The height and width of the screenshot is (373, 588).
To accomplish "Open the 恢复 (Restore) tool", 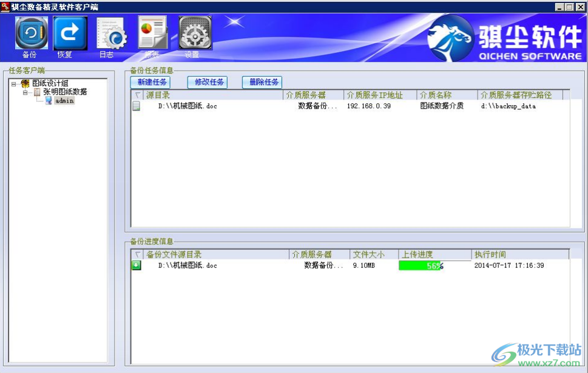I will pos(69,33).
